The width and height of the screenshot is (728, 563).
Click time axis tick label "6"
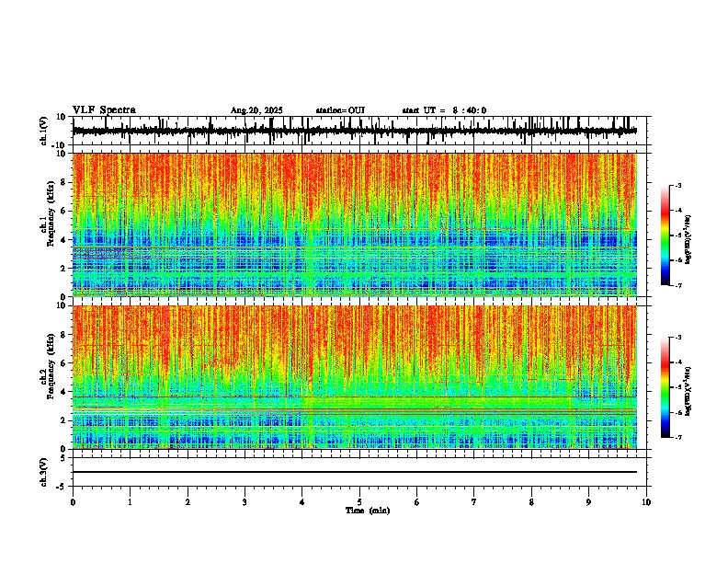click(417, 502)
